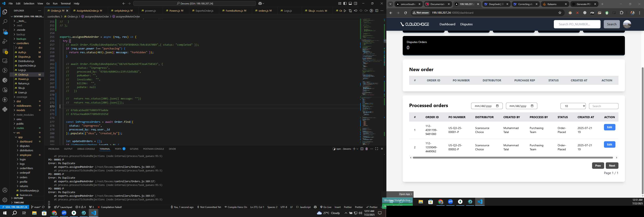The width and height of the screenshot is (644, 217).
Task: Open the Extensions view in activity bar
Action: pos(5,51)
